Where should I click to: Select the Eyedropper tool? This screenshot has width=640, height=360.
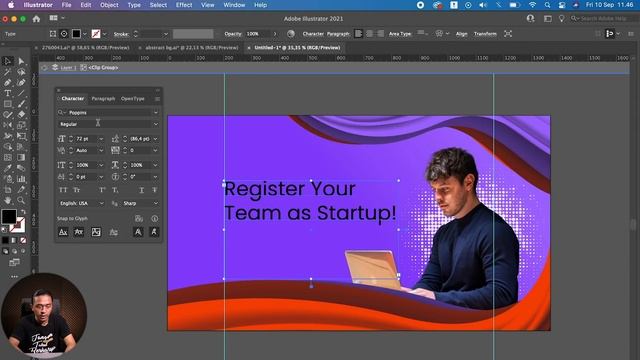pyautogui.click(x=7, y=168)
